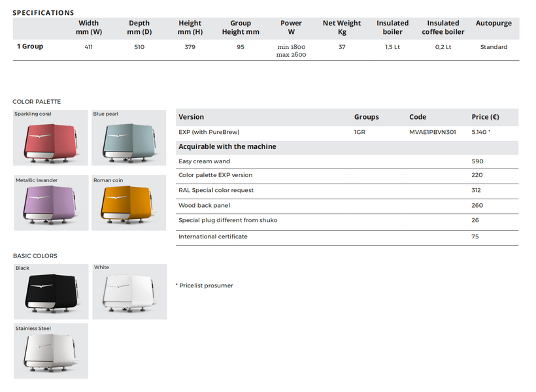Viewport: 536px width, 392px height.
Task: Choose the White machine thumbnail
Action: 129,291
